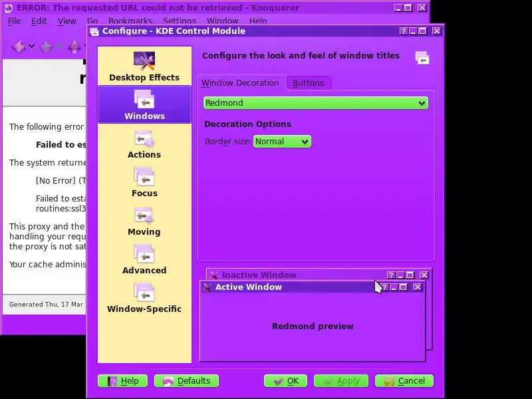Click the Inactive Window preview help button
The height and width of the screenshot is (399, 532).
(x=390, y=275)
